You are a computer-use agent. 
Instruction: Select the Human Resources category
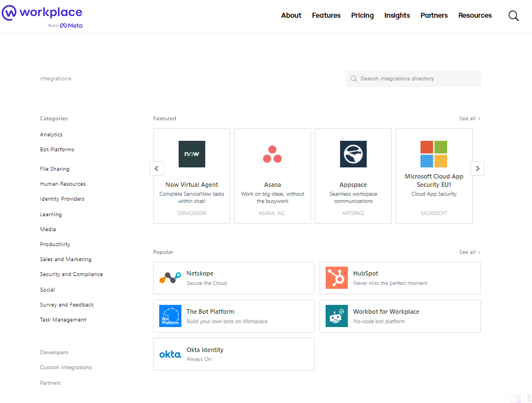coord(63,183)
